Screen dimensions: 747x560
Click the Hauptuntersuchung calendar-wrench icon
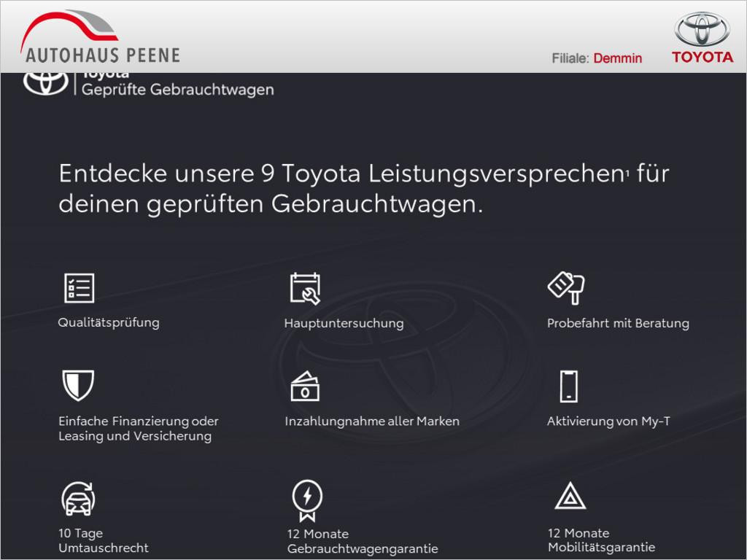[306, 289]
